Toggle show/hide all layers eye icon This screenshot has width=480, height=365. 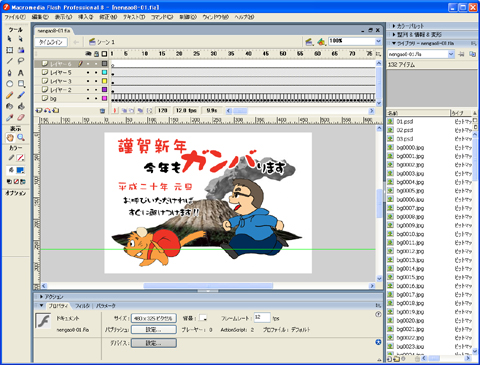pos(88,54)
